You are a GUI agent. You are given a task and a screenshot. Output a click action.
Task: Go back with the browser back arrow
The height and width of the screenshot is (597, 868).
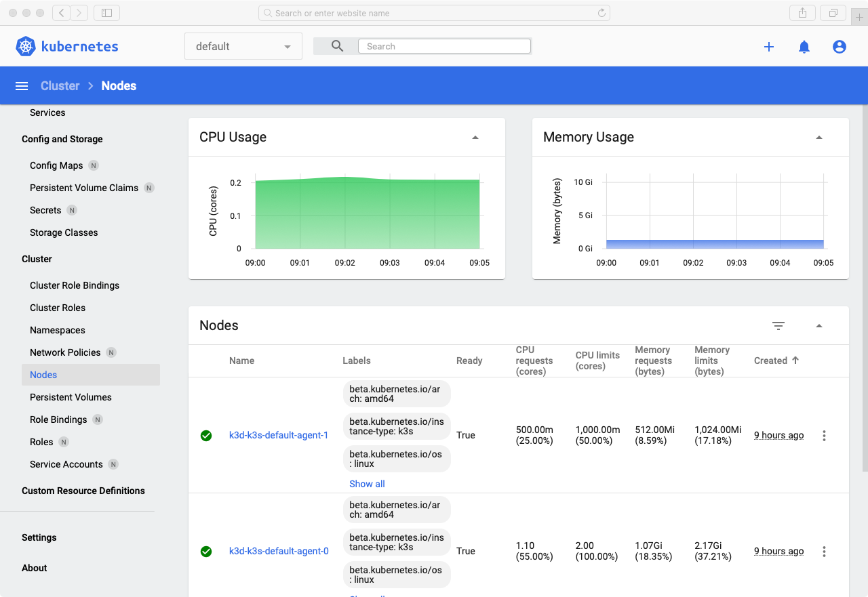coord(61,13)
